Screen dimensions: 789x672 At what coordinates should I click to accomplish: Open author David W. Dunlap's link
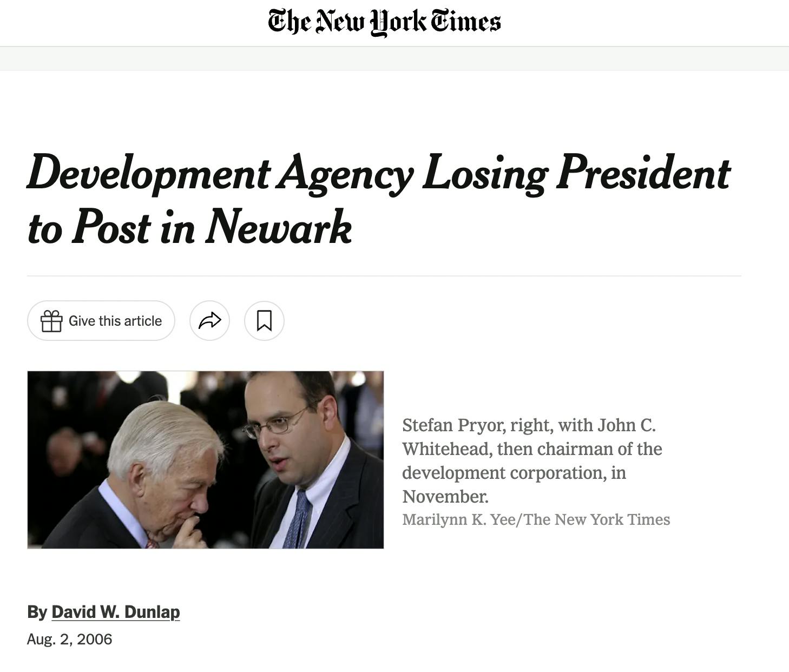pos(115,612)
